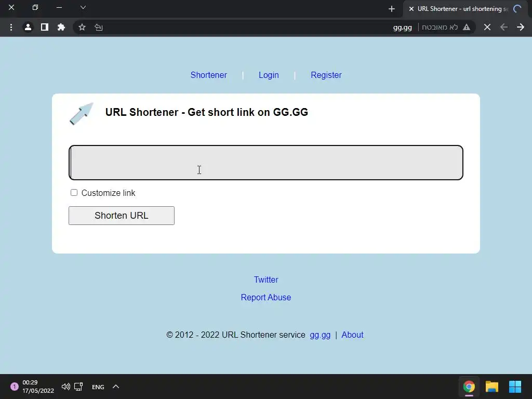Open the network status tray icon
Viewport: 532px width, 399px height.
(78, 387)
